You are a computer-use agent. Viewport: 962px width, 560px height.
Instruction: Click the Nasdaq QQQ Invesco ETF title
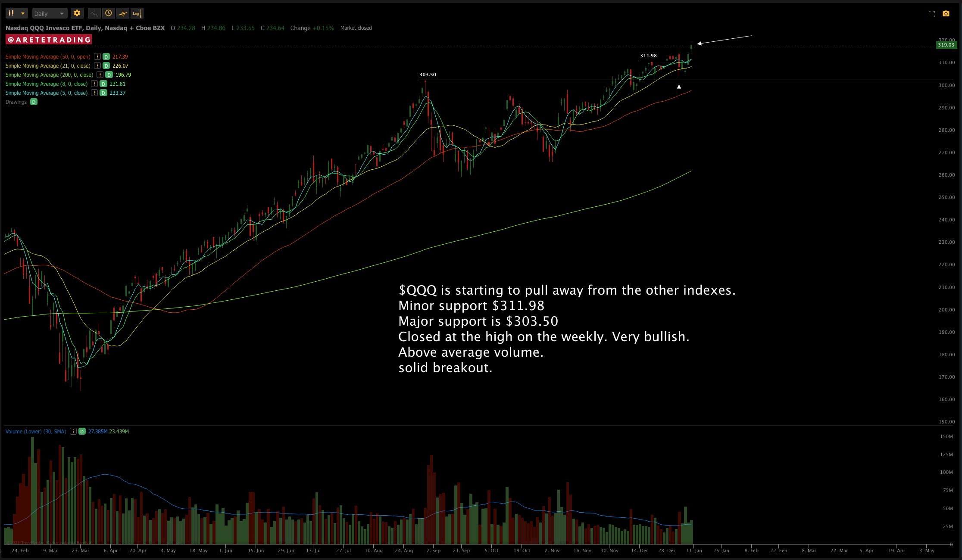tap(85, 28)
